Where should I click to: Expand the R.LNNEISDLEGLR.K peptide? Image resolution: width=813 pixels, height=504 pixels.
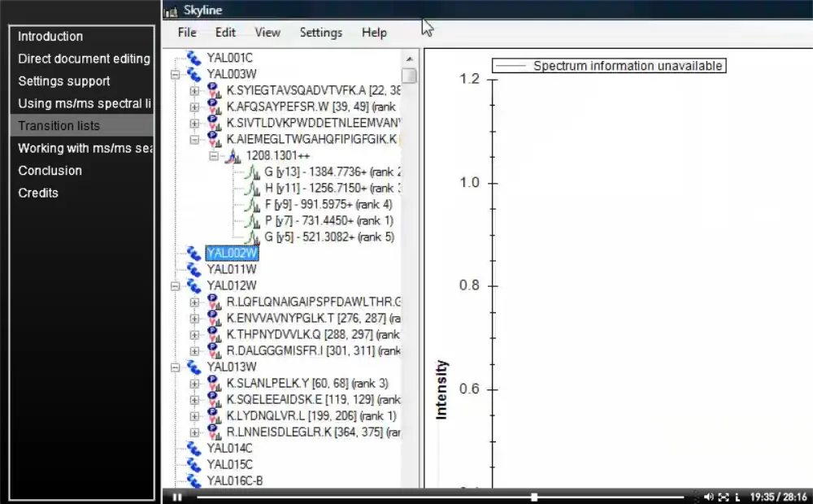coord(194,432)
